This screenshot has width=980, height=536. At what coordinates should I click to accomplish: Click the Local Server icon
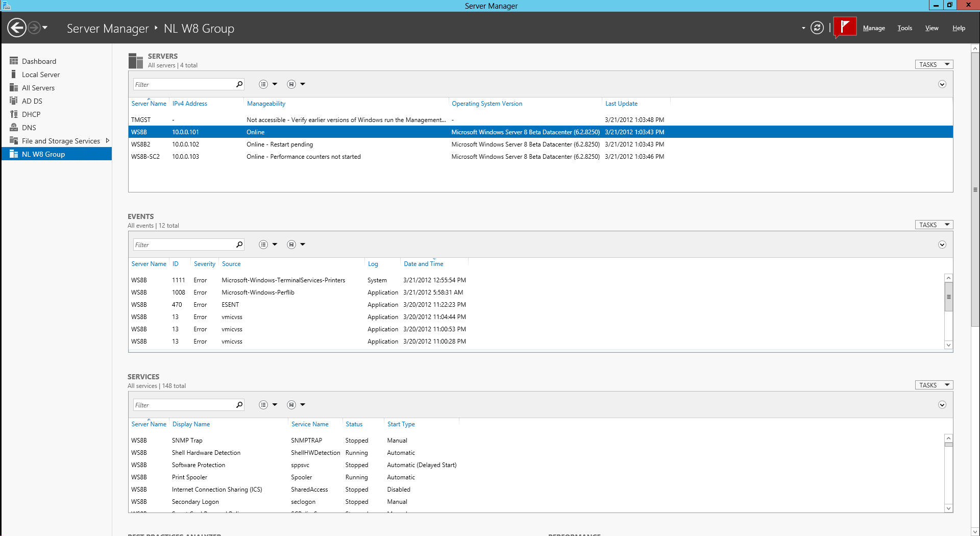click(x=14, y=74)
